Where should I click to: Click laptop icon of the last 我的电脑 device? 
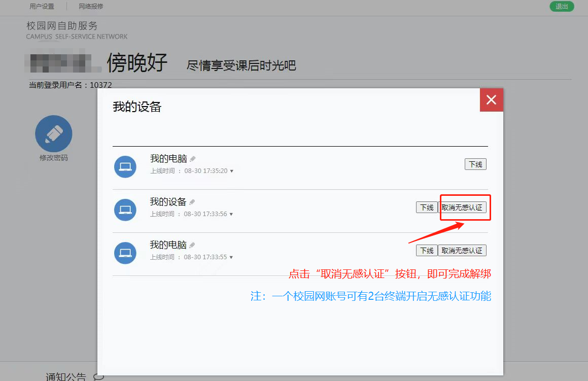(x=125, y=253)
